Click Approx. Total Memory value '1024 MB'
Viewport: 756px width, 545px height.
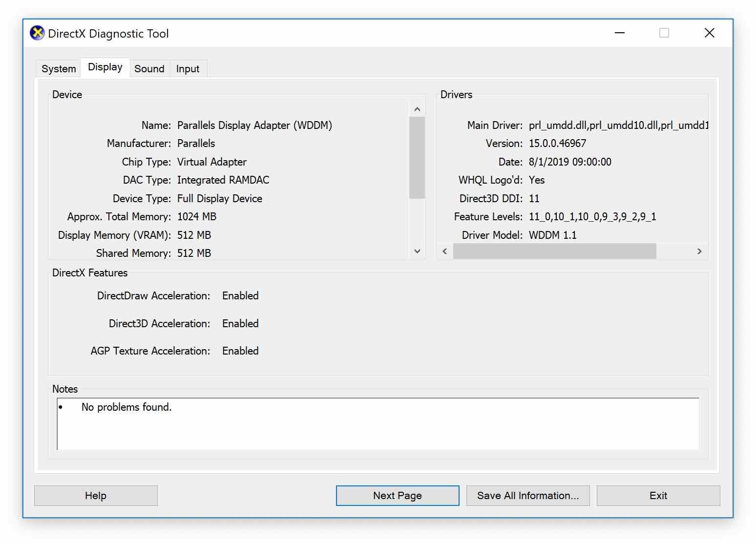197,217
